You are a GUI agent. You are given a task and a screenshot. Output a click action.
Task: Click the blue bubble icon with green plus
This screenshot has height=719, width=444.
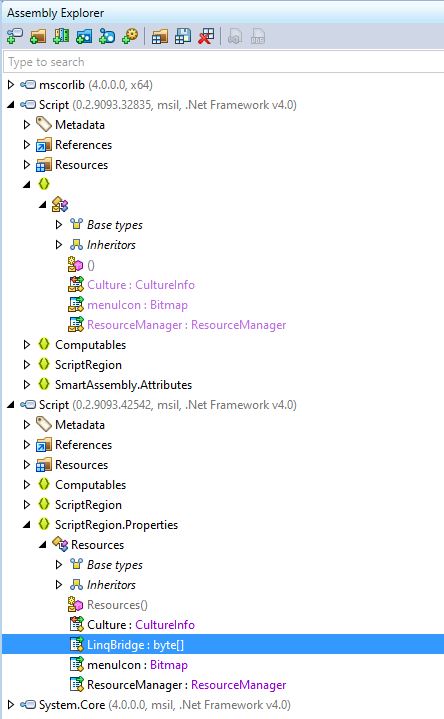(x=107, y=37)
